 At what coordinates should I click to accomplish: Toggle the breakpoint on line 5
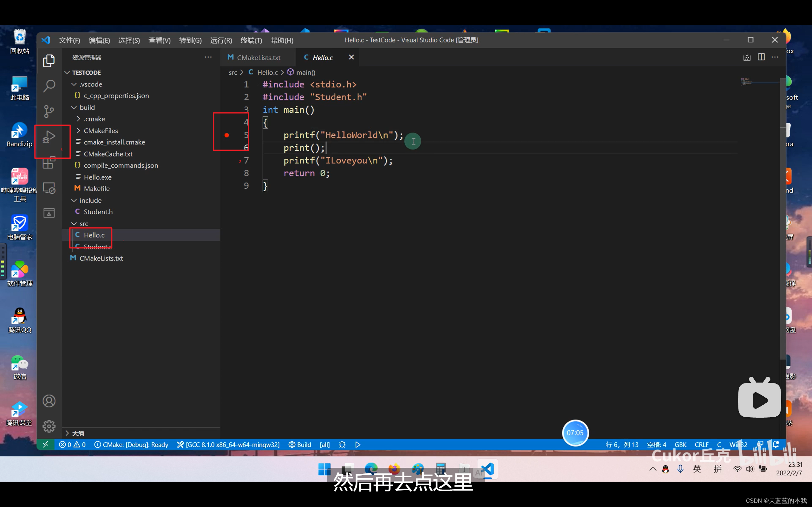pyautogui.click(x=227, y=135)
